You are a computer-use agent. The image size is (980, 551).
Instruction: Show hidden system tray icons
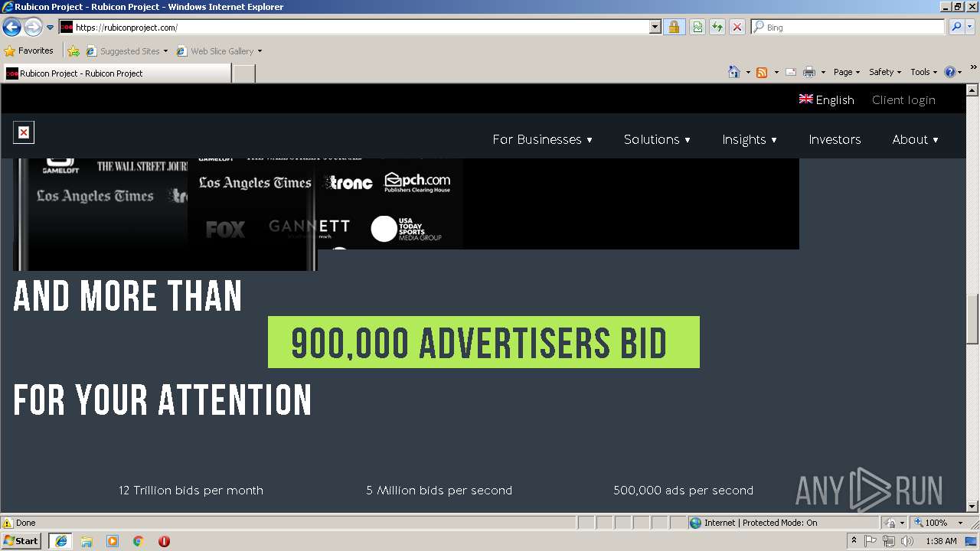click(x=854, y=541)
